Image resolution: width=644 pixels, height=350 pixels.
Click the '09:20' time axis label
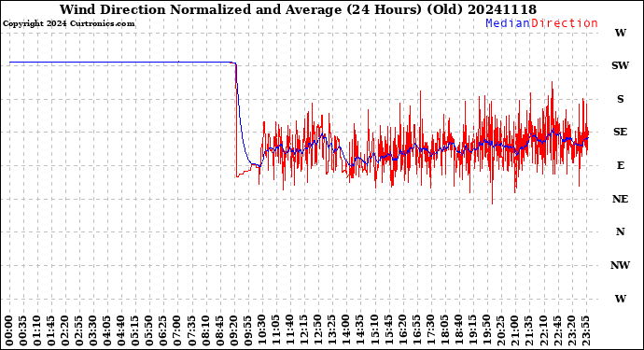click(x=234, y=330)
